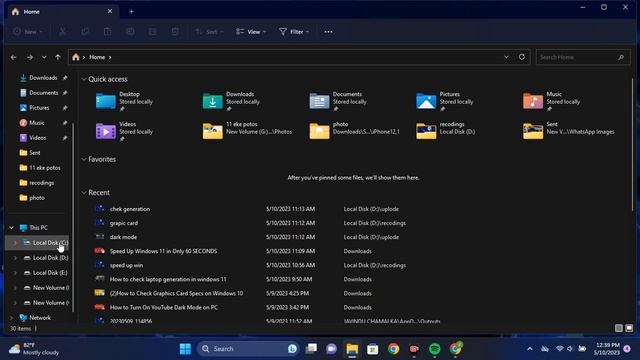640x360 pixels.
Task: Open the See more ellipsis menu
Action: (328, 31)
